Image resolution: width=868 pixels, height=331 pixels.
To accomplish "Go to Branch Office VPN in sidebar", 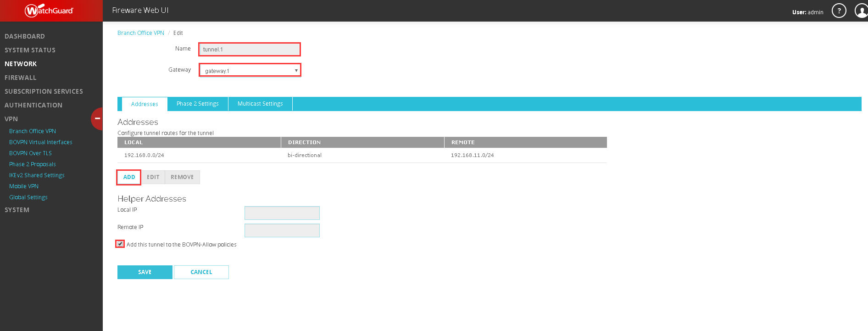I will (x=33, y=131).
